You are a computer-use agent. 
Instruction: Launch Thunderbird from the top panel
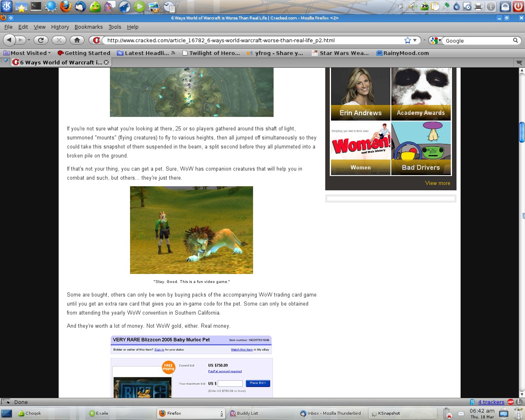(80, 6)
